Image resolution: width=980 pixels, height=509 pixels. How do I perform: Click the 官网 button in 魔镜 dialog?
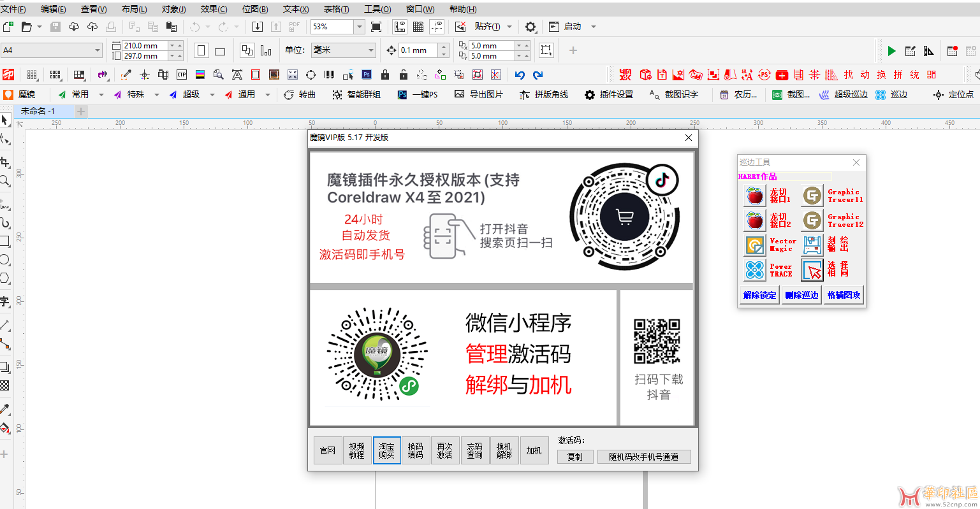328,450
